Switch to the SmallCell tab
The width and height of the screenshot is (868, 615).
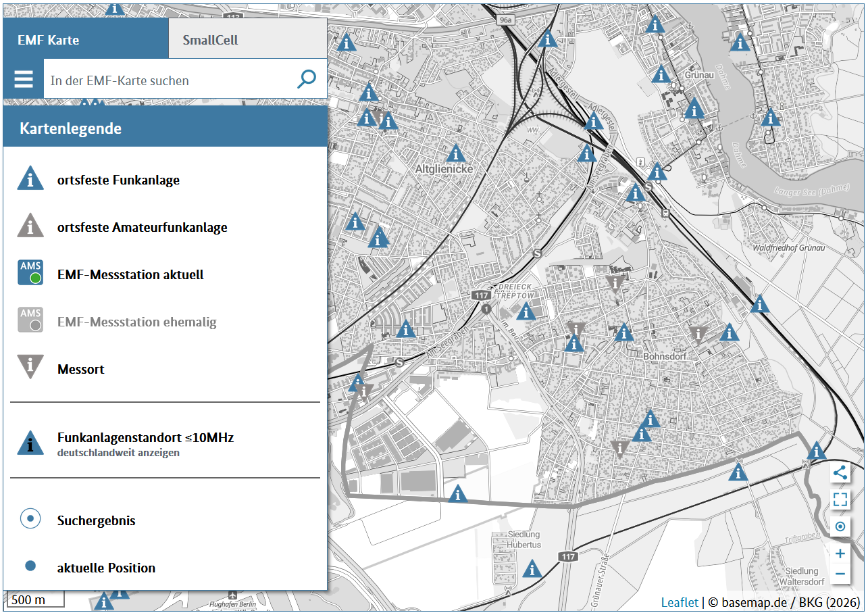[x=248, y=40]
